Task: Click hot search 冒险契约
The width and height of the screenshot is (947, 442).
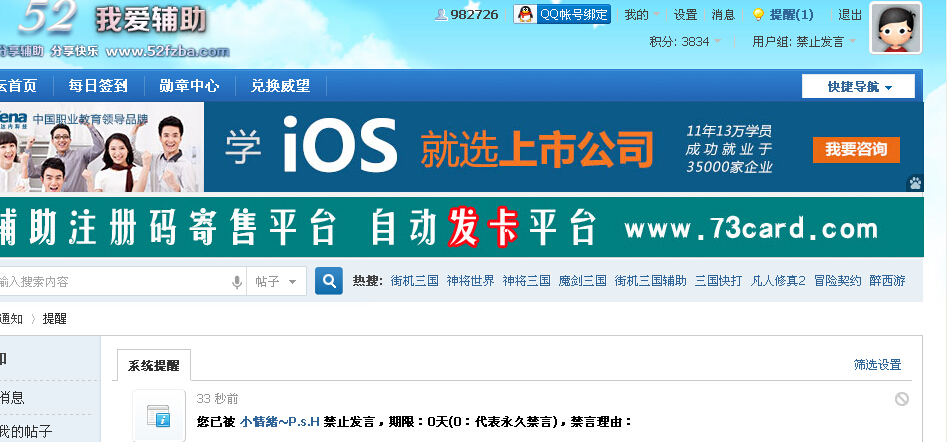Action: [x=838, y=281]
